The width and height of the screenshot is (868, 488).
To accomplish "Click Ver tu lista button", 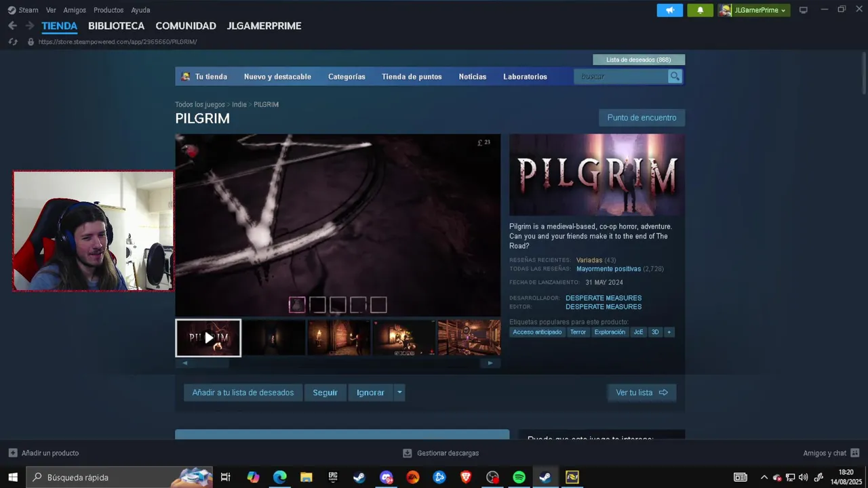I will coord(642,392).
